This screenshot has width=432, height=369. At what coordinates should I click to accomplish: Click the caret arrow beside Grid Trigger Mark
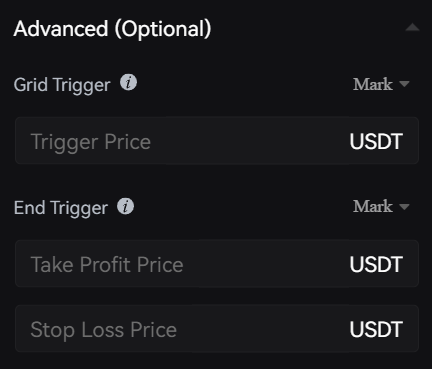404,84
